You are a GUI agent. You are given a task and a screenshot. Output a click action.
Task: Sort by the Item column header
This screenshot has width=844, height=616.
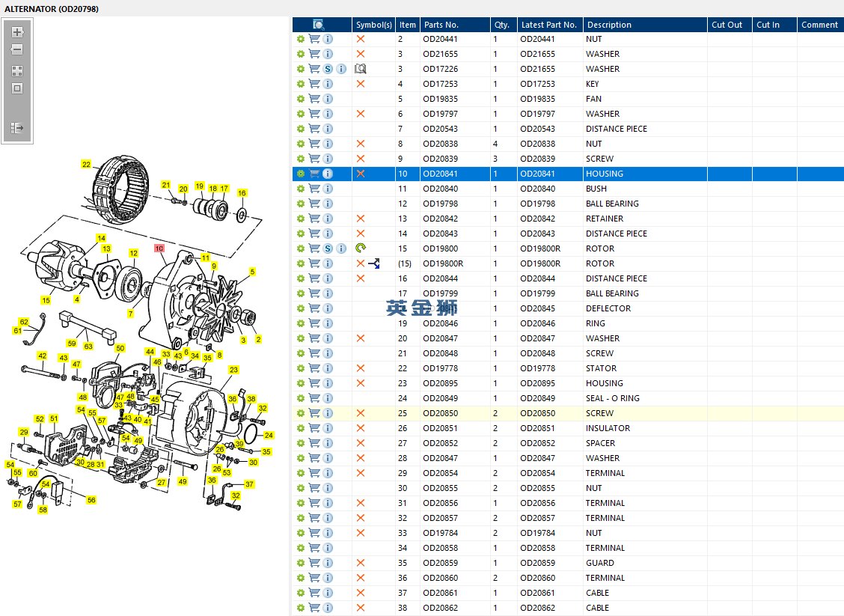tap(408, 25)
